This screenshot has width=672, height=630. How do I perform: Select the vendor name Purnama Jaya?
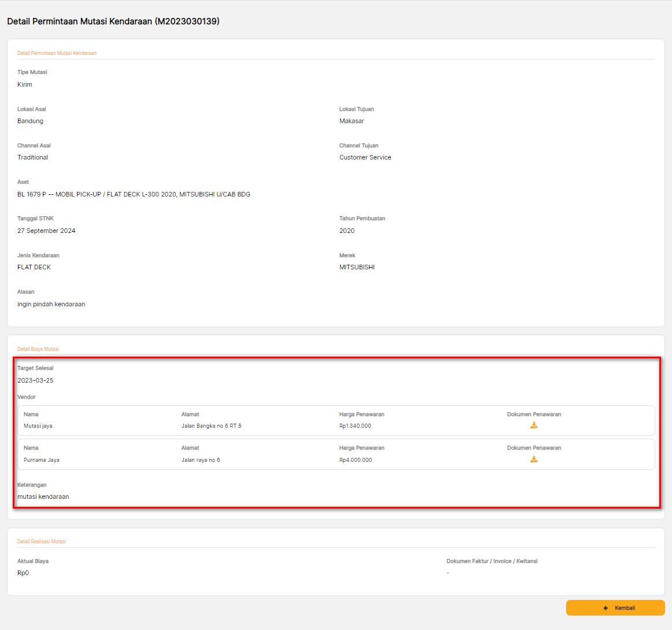coord(42,460)
